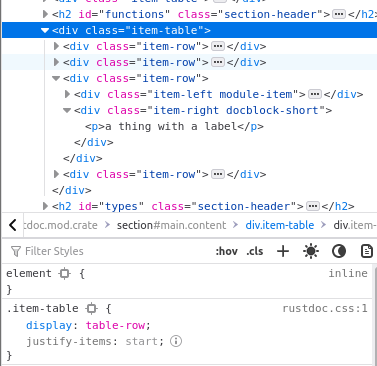The height and width of the screenshot is (366, 377).
Task: Click ellipsis badge of item-row under item-table line
Action: point(218,46)
